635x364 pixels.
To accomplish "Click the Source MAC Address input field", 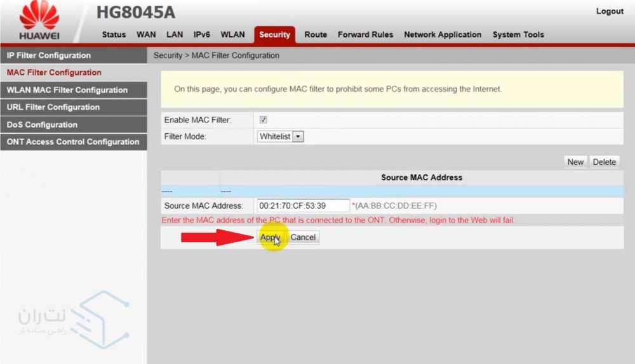I will pyautogui.click(x=303, y=205).
